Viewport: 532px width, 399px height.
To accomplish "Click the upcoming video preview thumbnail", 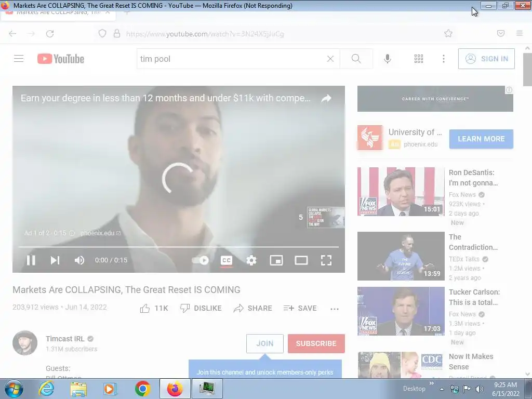I will coord(326,217).
